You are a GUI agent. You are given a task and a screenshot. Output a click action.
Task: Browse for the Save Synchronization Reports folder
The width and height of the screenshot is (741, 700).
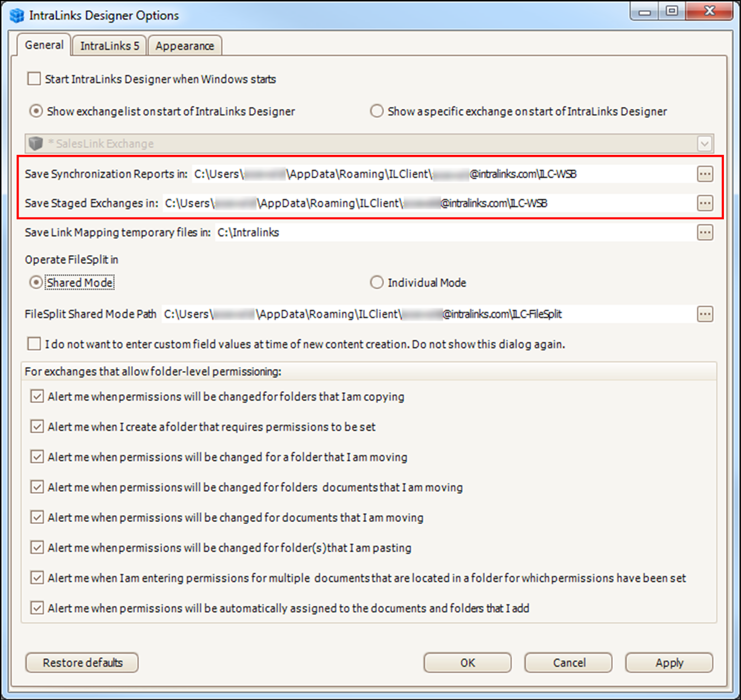click(x=705, y=174)
